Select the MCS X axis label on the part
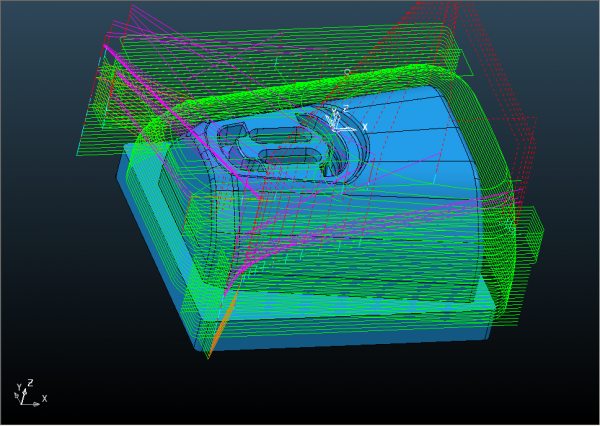 click(365, 127)
